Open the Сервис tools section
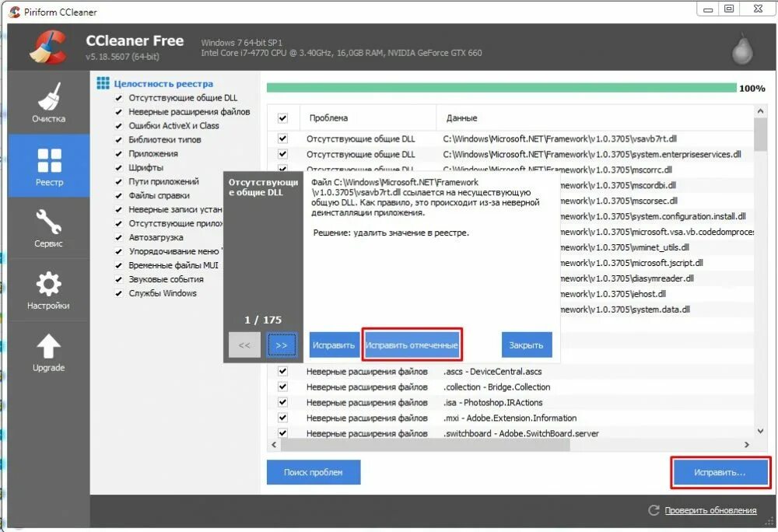The width and height of the screenshot is (778, 532). [48, 228]
